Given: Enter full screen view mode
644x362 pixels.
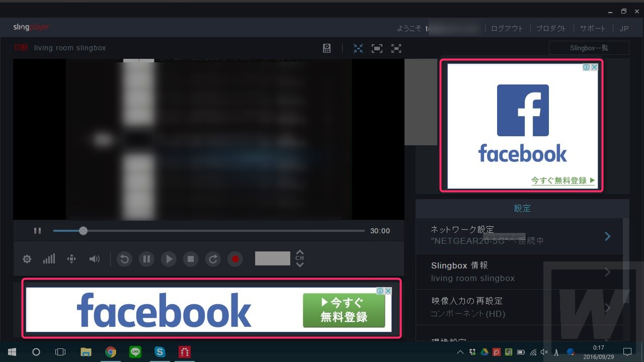Looking at the screenshot, I should click(x=396, y=48).
